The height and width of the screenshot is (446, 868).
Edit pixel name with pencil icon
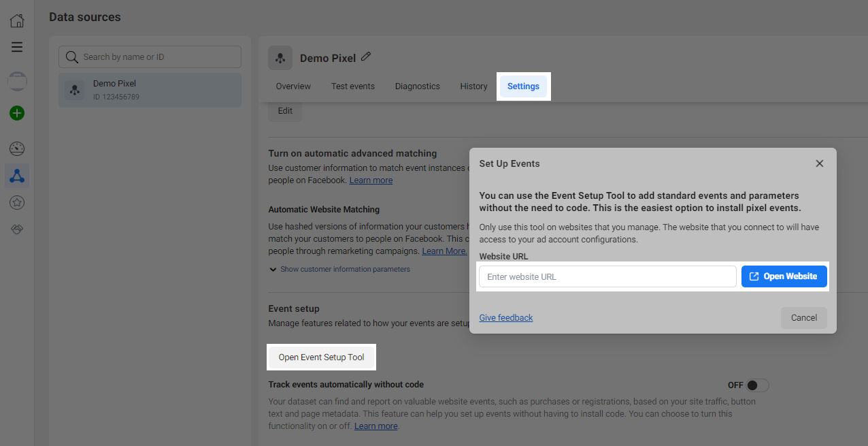(x=366, y=57)
